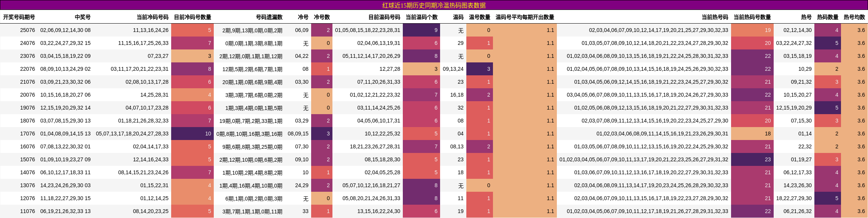Select issue number cell 11076
Viewport: 868px width, 218px height.
click(27, 211)
